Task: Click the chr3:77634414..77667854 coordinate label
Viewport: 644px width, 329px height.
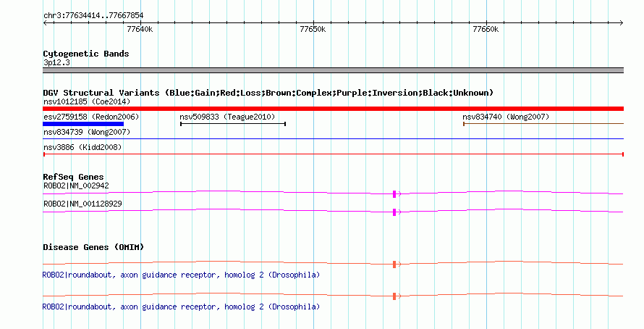Action: point(93,16)
